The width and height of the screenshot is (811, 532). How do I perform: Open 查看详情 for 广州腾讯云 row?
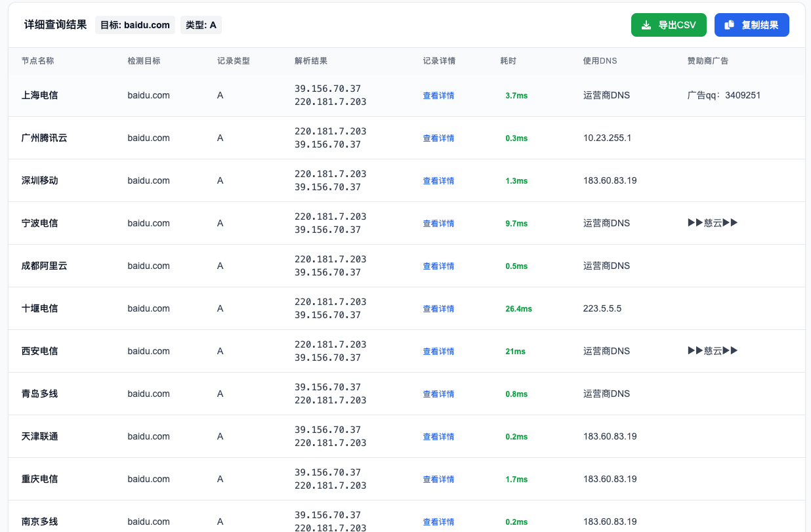point(438,138)
